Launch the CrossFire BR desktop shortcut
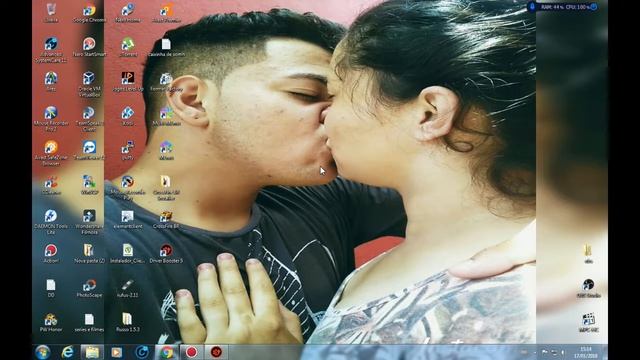 pos(166,219)
